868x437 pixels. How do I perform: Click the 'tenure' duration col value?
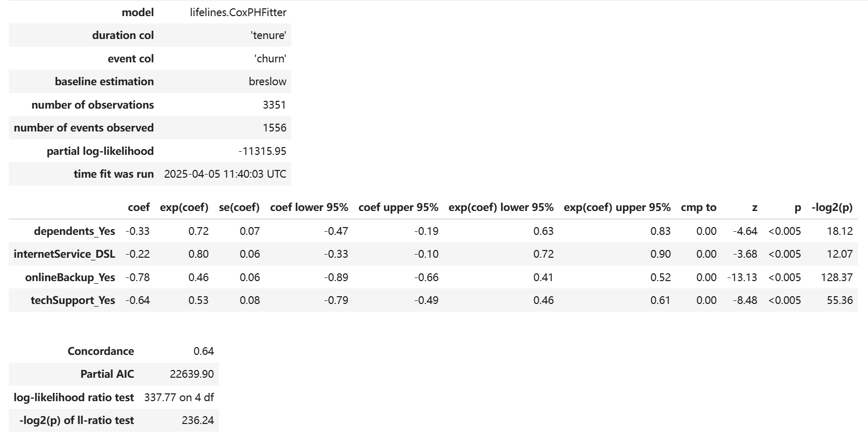268,35
